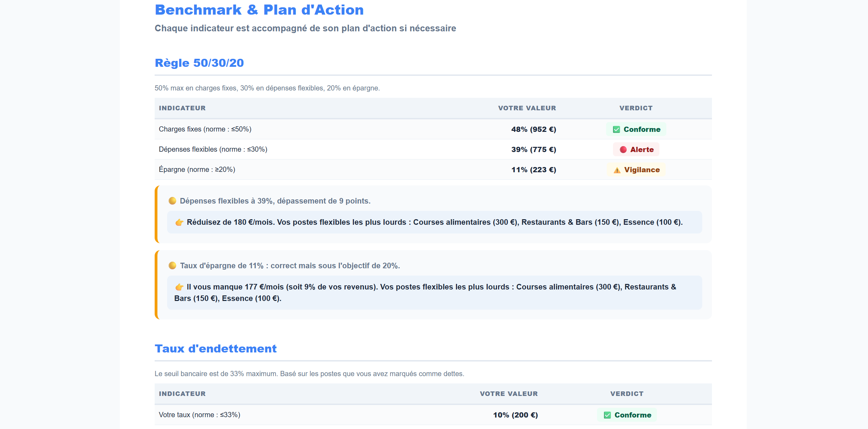Click the text Le seuil bancaire est de 33% maximum
The image size is (868, 429).
[x=309, y=374]
